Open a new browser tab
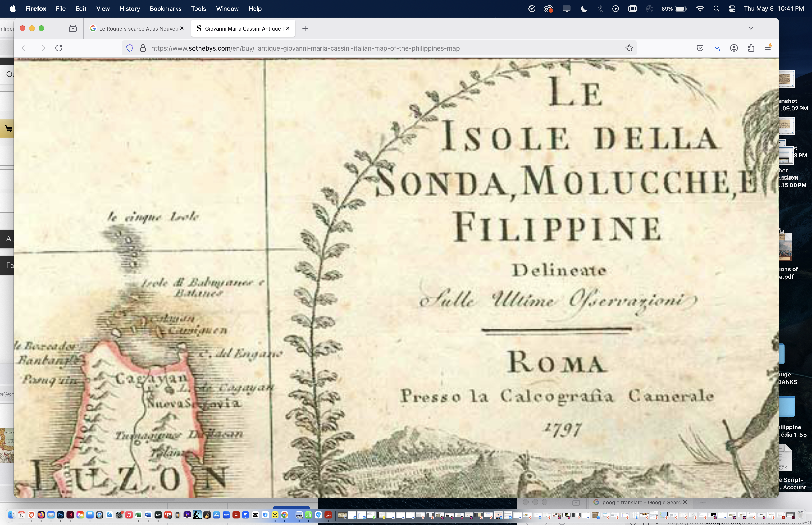812x525 pixels. [305, 29]
